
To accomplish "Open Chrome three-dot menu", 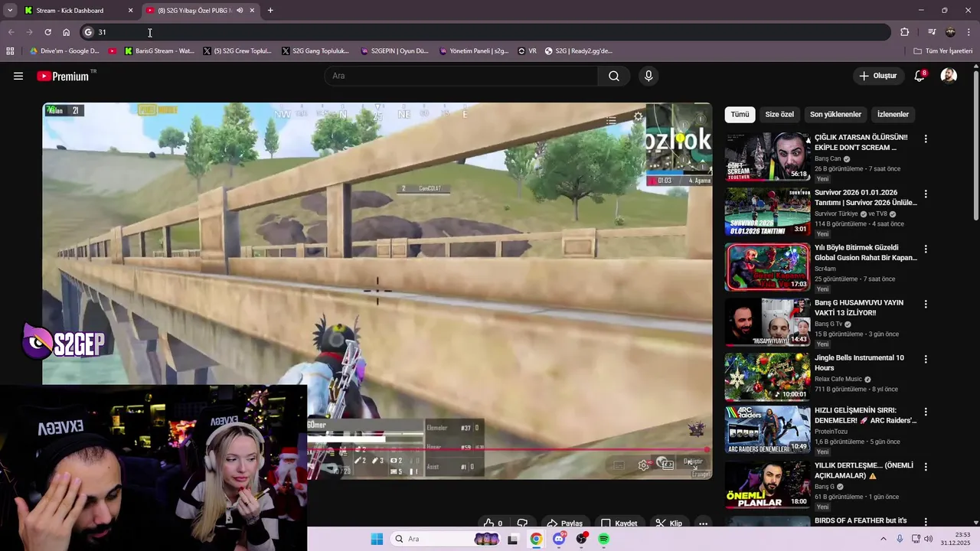I will (x=969, y=32).
